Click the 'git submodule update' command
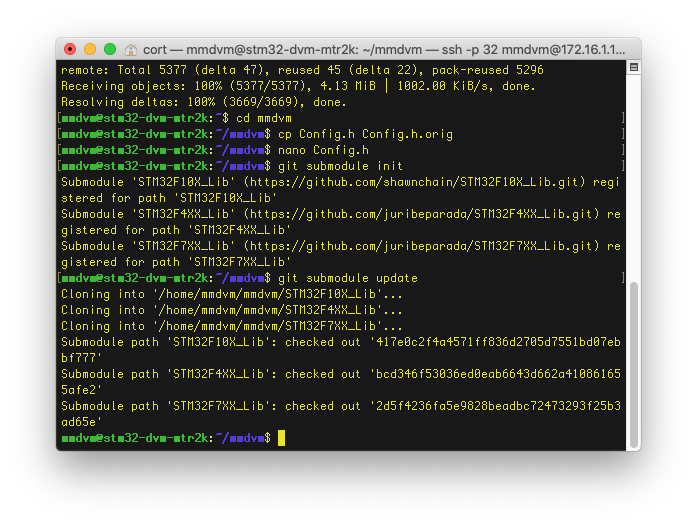Image resolution: width=697 pixels, height=525 pixels. [x=348, y=278]
